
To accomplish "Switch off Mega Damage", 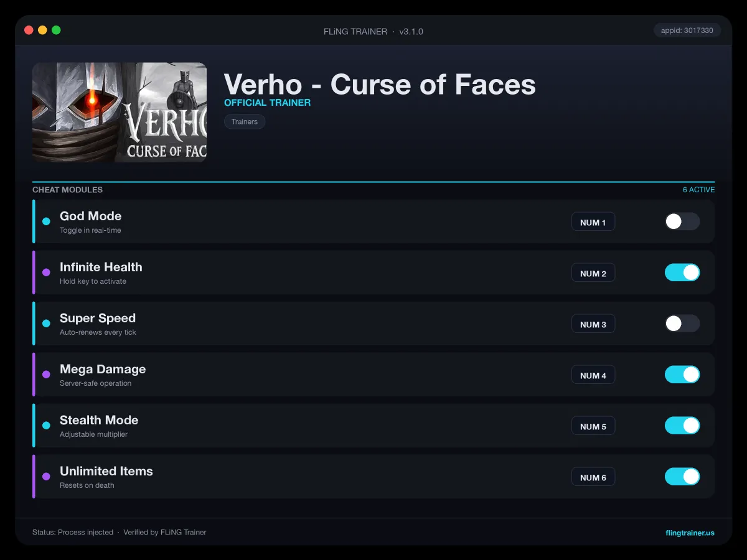I will pyautogui.click(x=682, y=375).
